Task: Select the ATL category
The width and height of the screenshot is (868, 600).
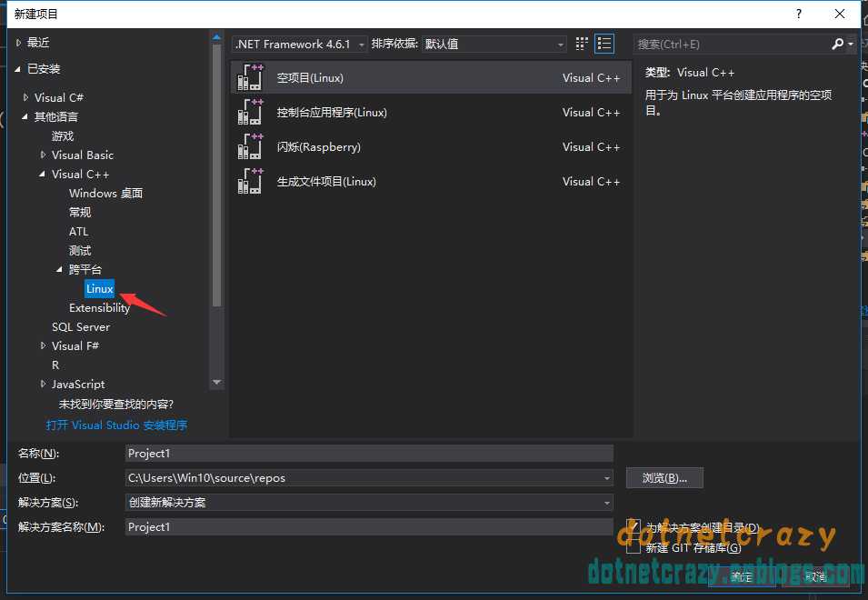Action: (x=78, y=232)
